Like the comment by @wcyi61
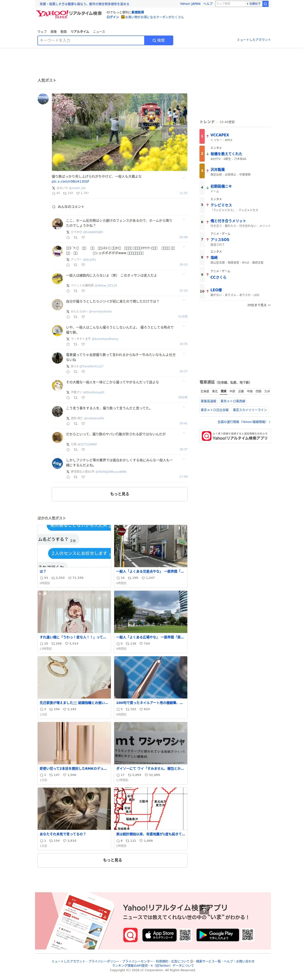The height and width of the screenshot is (980, 306). click(x=83, y=265)
